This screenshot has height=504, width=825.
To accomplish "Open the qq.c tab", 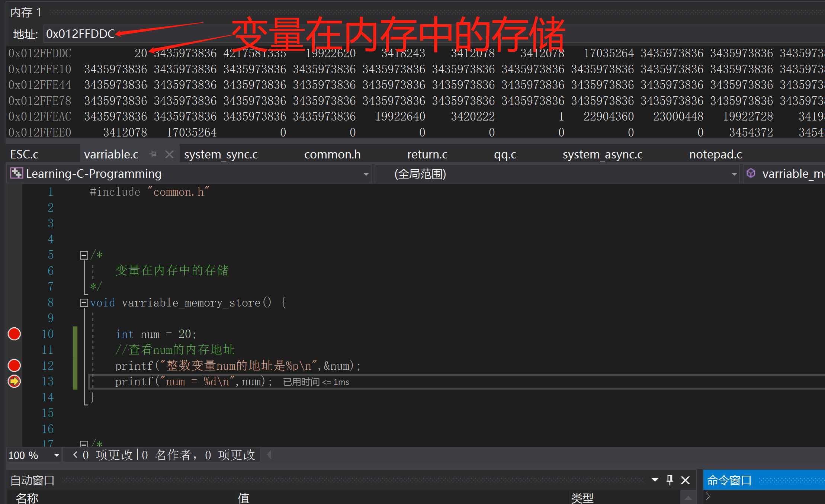I will coord(505,154).
